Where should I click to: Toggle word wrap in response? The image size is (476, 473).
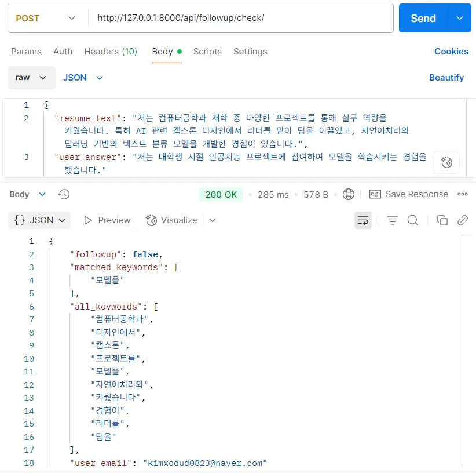363,220
